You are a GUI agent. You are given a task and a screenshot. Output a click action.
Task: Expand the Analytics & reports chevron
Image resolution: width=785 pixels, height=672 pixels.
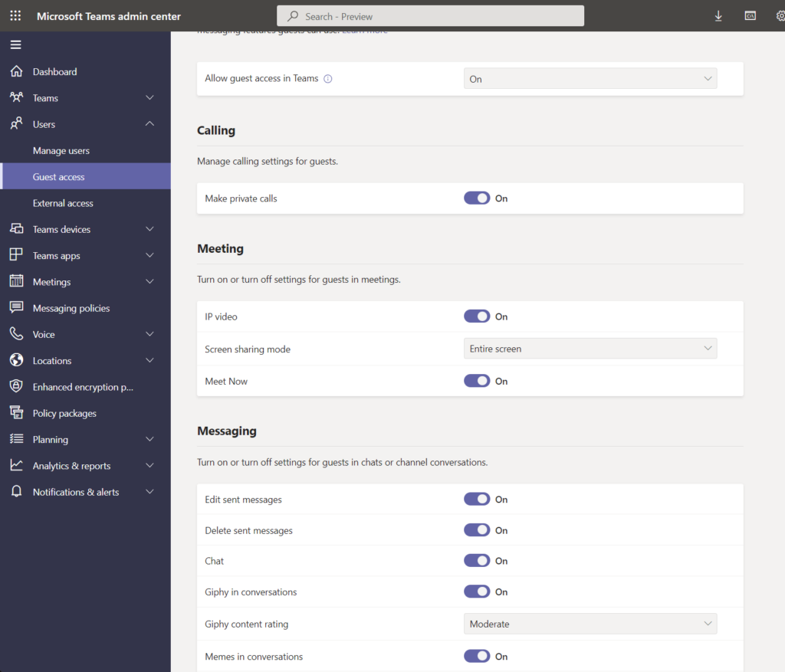[149, 465]
